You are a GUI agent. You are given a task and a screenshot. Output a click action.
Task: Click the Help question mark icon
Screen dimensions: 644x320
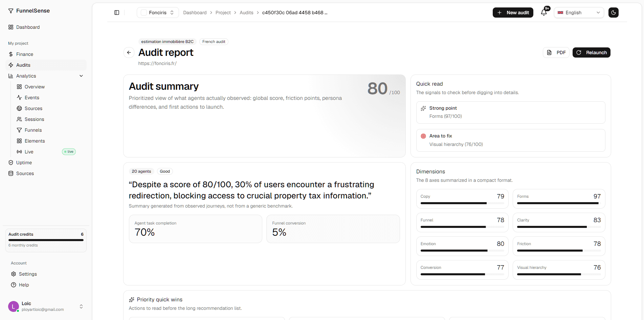[14, 285]
